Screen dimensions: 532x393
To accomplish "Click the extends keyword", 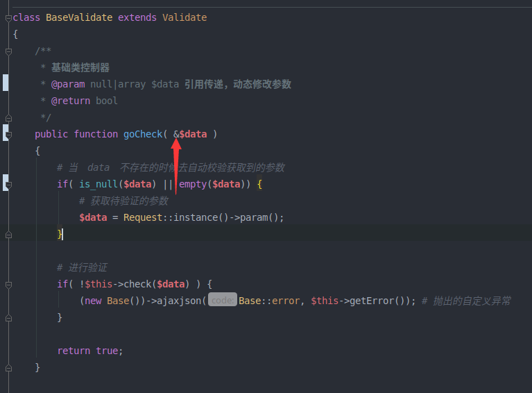I will (x=137, y=17).
